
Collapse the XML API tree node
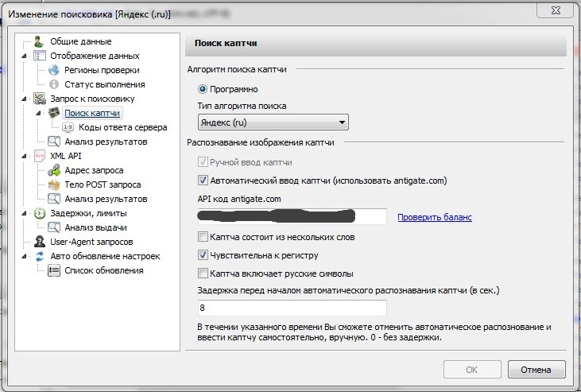pos(25,156)
